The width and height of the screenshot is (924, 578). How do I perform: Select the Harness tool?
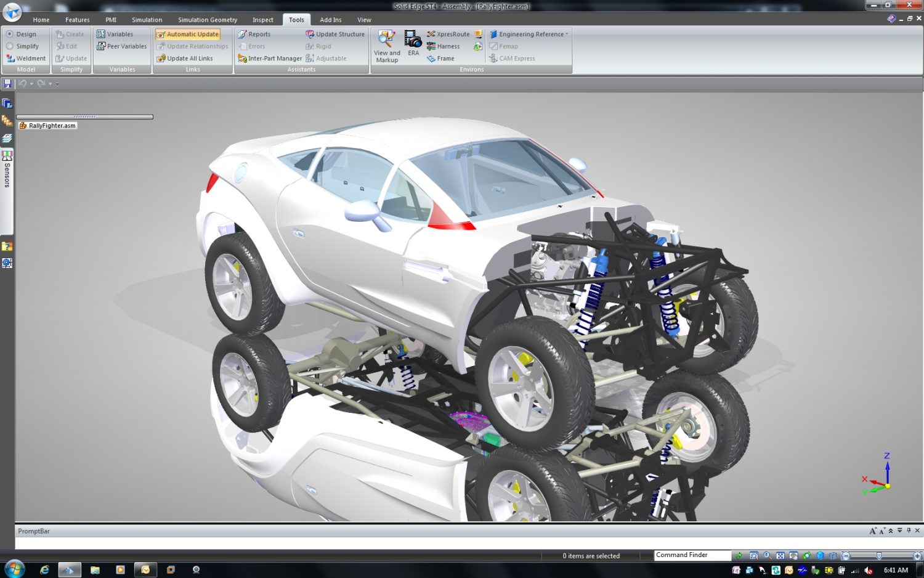point(445,46)
